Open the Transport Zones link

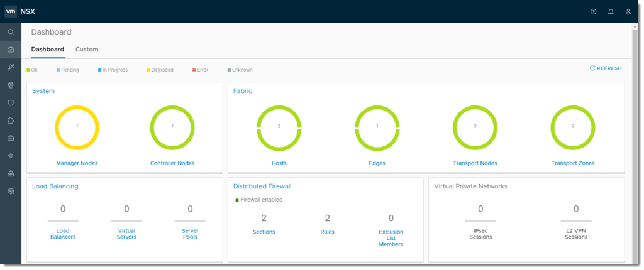(572, 163)
